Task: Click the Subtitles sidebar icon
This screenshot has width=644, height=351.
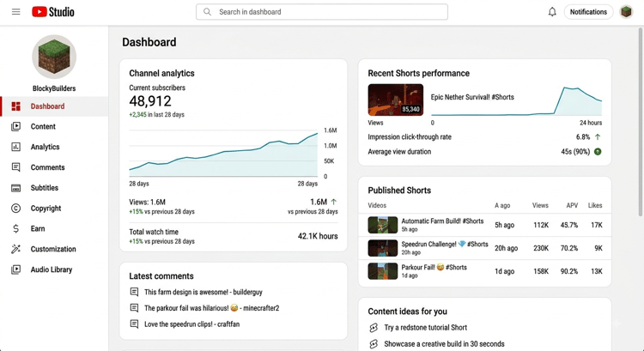Action: pyautogui.click(x=16, y=188)
